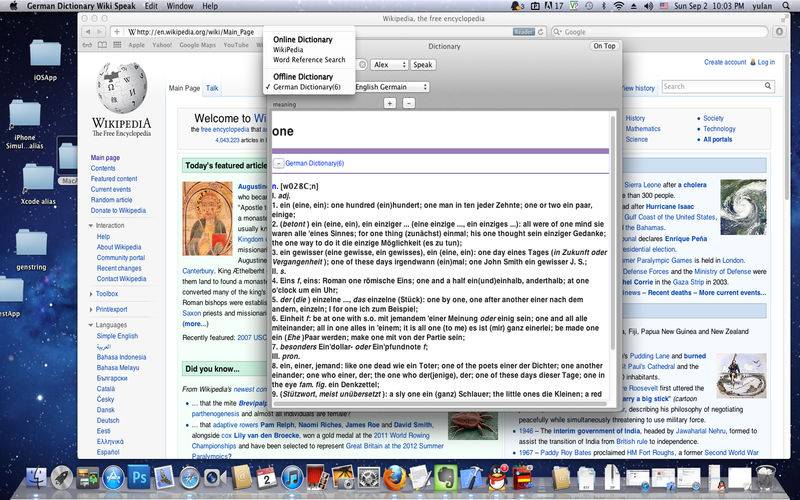Open Evernote elephant icon in Dock

coord(446,478)
